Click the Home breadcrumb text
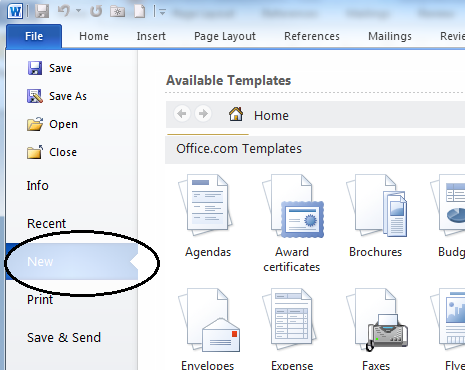This screenshot has width=465, height=370. [x=271, y=116]
